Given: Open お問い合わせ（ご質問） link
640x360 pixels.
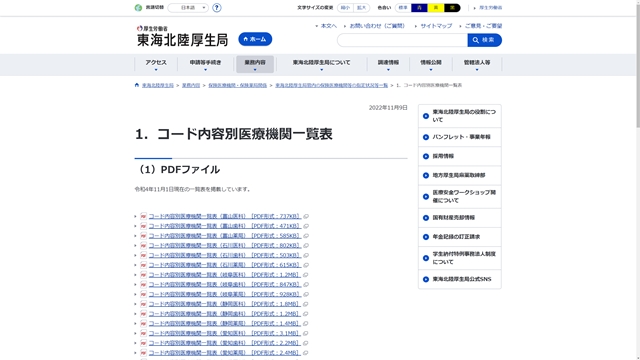Looking at the screenshot, I should point(378,26).
